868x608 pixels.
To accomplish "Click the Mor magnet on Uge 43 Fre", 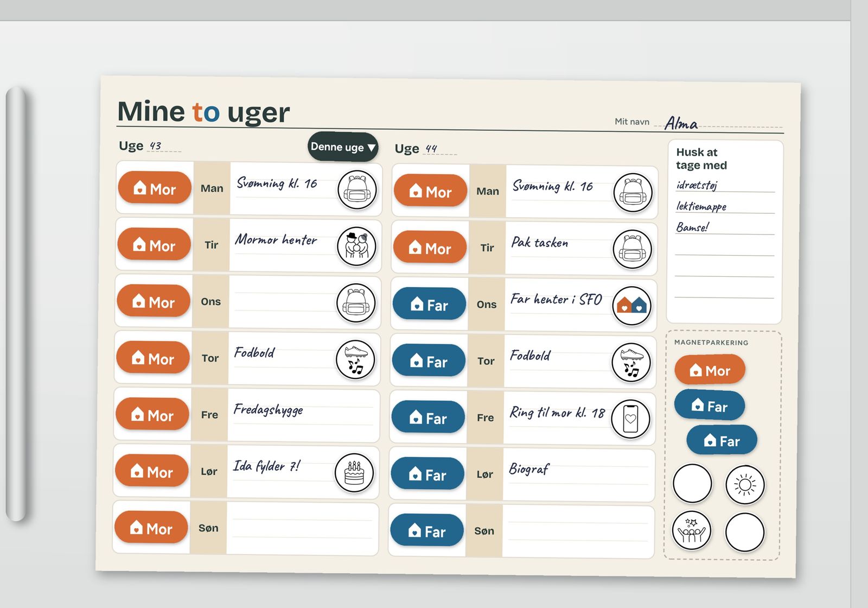I will 152,415.
